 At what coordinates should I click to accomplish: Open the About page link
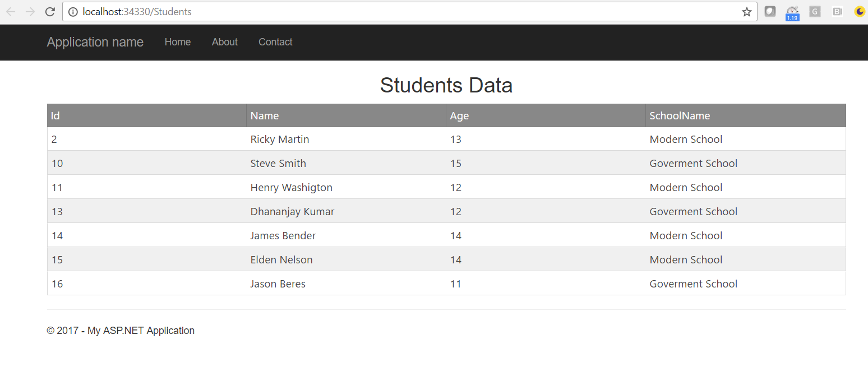[x=225, y=42]
